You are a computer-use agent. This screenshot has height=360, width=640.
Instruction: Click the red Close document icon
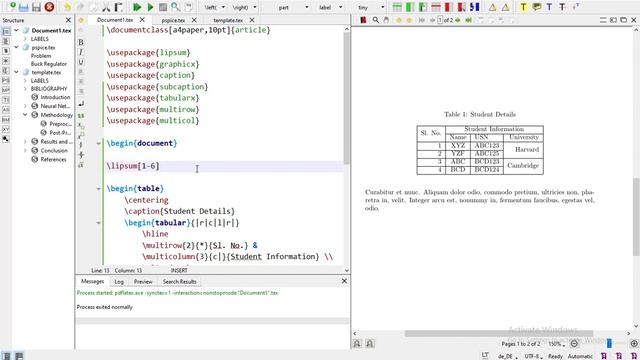coord(49,7)
